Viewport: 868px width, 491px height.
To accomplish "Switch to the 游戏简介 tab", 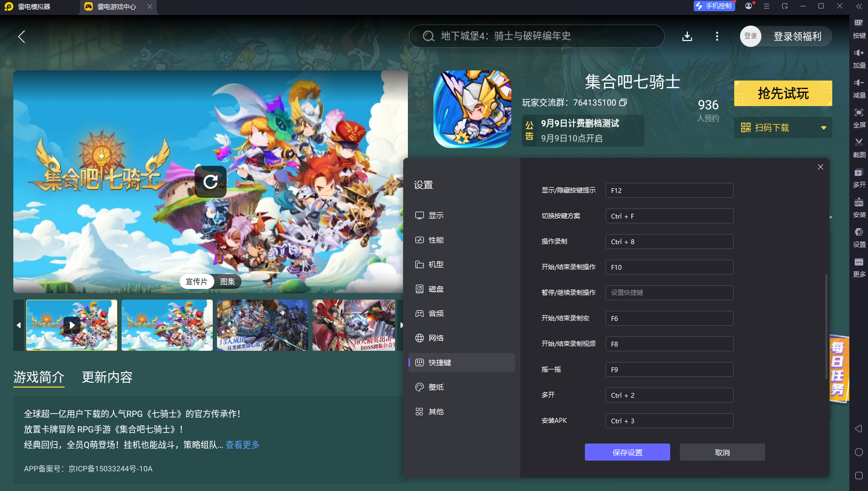I will point(39,377).
